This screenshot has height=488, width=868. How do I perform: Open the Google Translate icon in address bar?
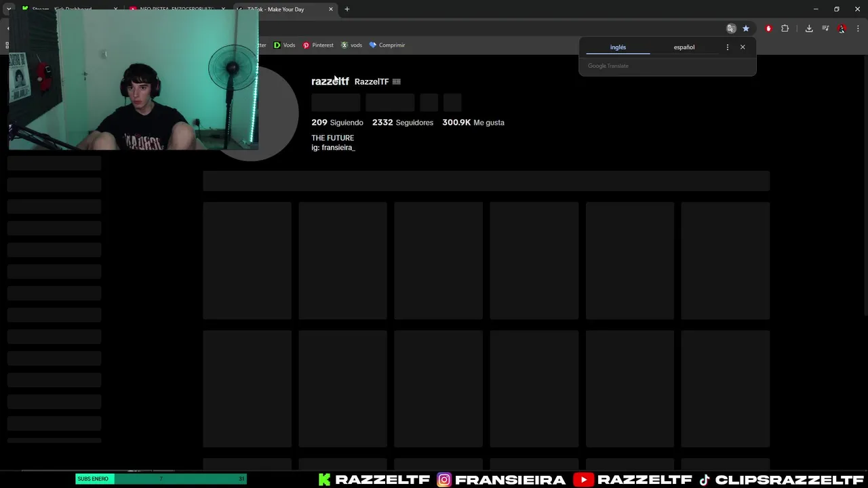point(731,28)
